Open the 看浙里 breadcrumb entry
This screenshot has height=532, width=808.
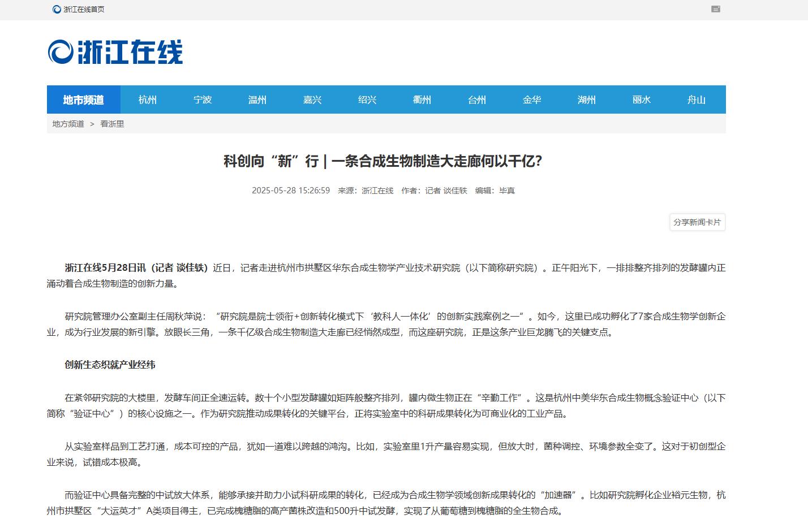pyautogui.click(x=111, y=124)
